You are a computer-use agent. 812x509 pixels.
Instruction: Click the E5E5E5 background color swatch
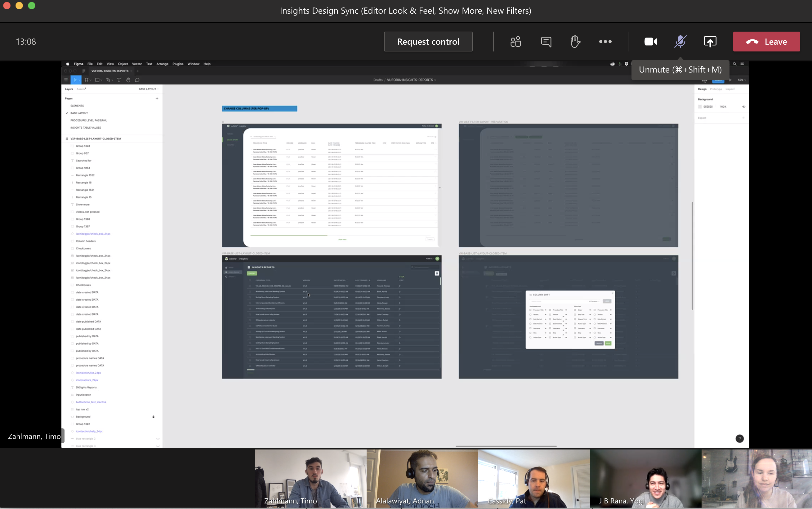tap(700, 107)
